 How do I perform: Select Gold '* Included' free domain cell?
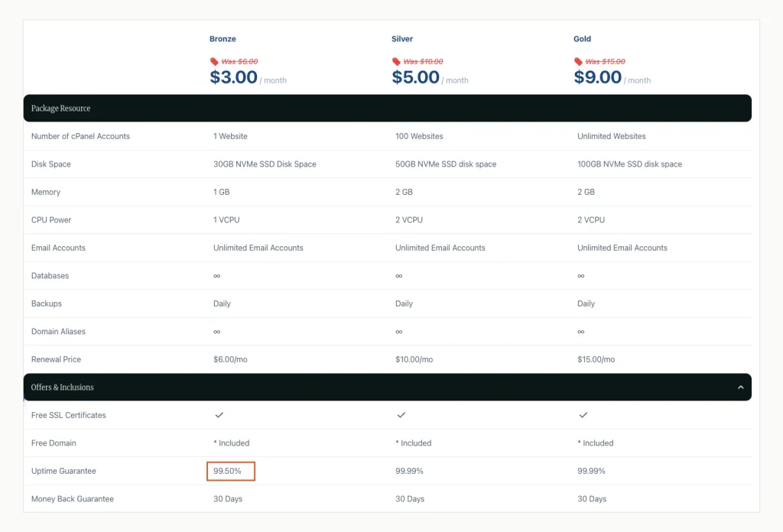pos(595,443)
